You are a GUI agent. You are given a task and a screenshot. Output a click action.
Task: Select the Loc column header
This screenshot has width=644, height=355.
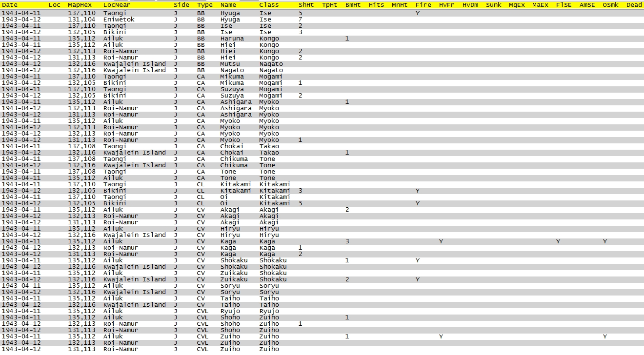coord(55,5)
